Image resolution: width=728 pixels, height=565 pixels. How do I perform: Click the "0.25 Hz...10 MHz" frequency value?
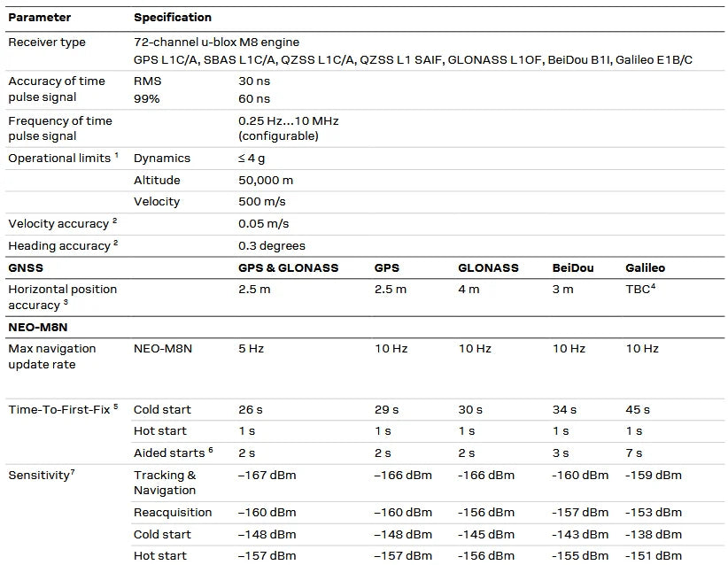289,121
